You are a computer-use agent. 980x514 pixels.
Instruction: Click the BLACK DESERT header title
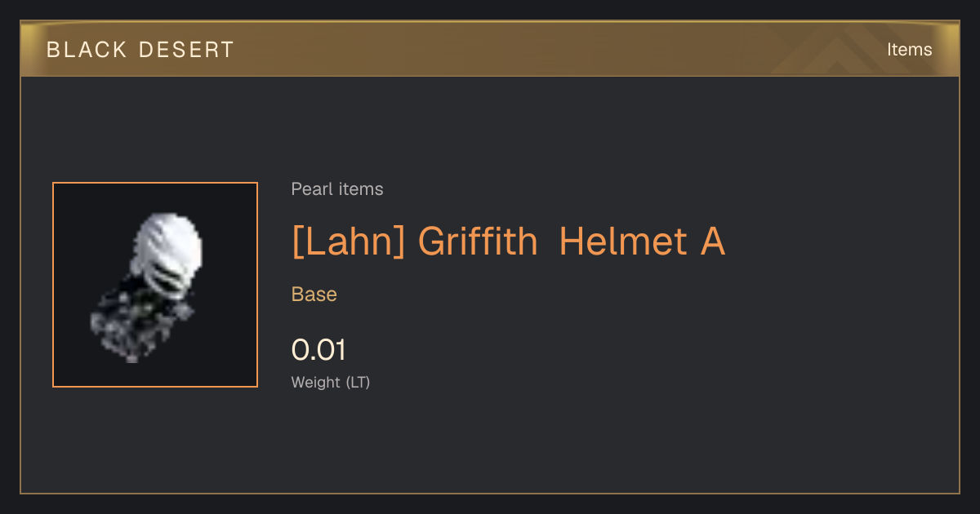140,50
